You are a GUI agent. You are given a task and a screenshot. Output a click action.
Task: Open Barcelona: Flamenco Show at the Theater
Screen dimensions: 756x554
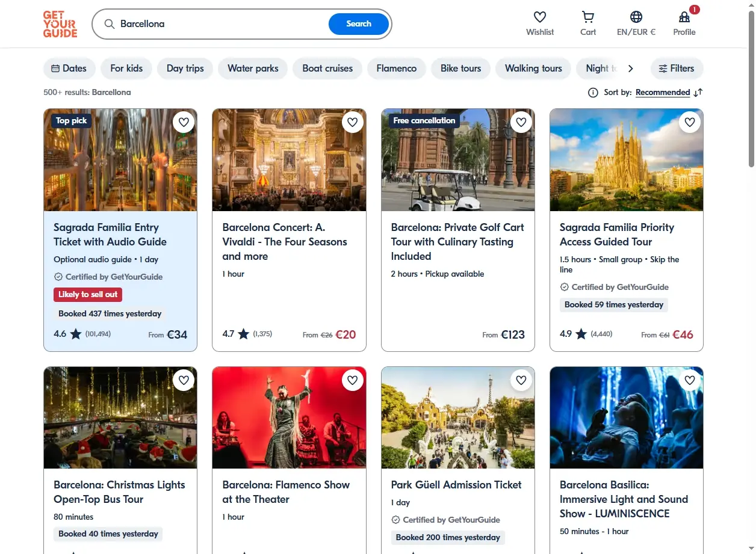pyautogui.click(x=286, y=492)
